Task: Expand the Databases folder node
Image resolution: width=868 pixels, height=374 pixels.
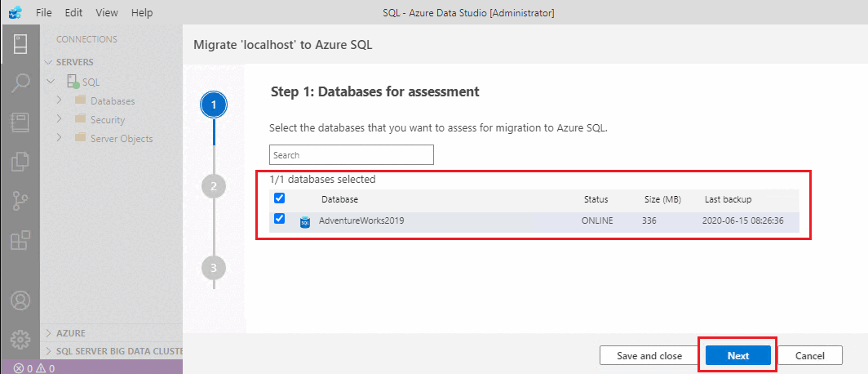Action: (60, 100)
